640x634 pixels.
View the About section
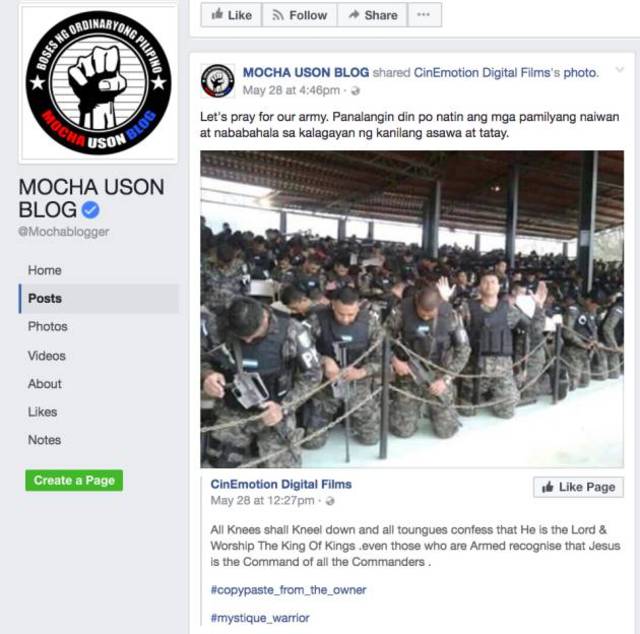[x=44, y=384]
